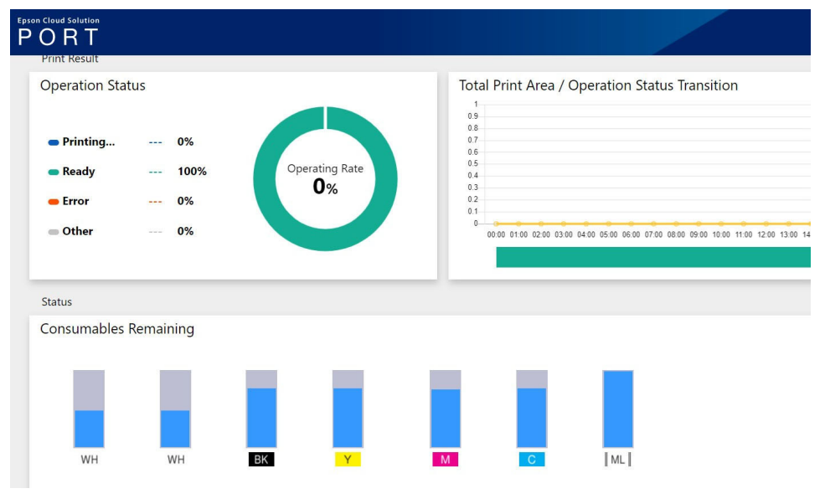Click the 06:00 time axis label
825x504 pixels.
click(x=631, y=235)
